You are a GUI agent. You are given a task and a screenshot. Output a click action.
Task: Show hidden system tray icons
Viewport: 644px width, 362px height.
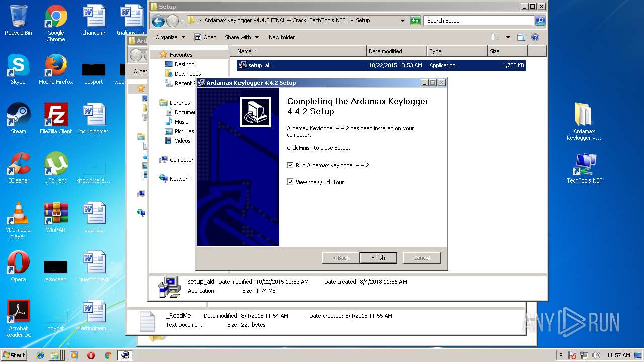pos(561,355)
